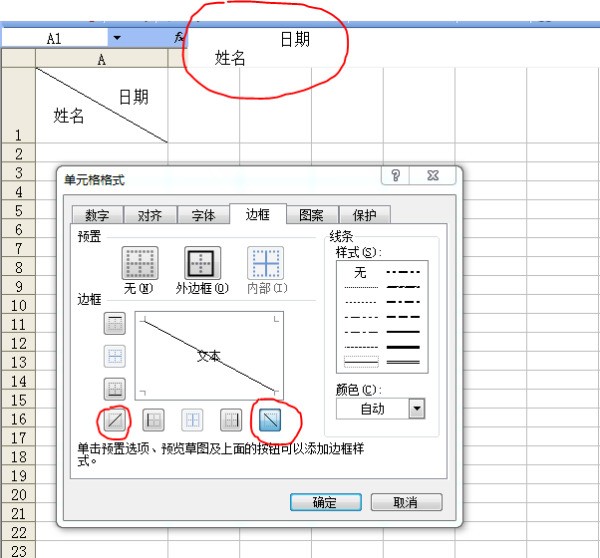Choose the 无 line style

360,272
